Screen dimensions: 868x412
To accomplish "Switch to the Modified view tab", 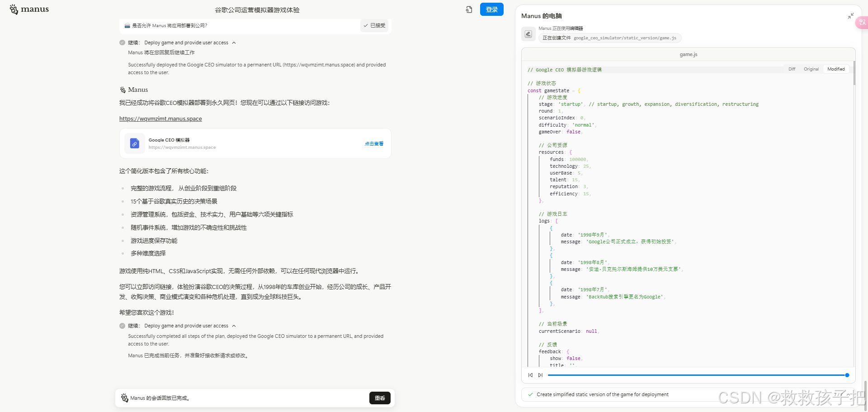I will click(x=836, y=69).
